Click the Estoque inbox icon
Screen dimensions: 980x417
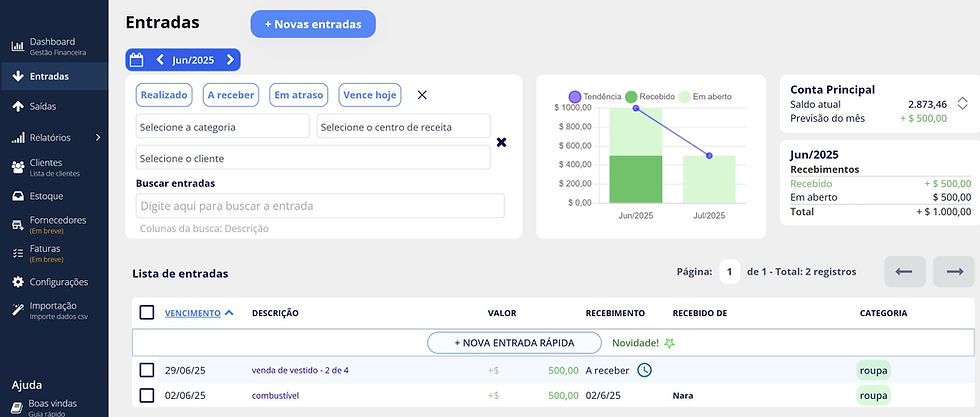tap(18, 196)
